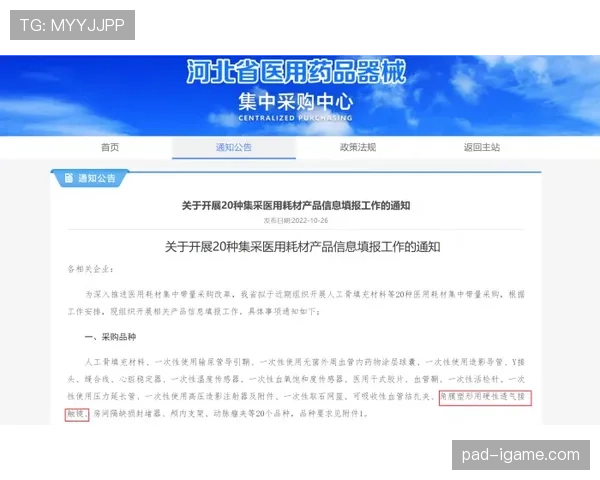Click the text 房间隔缺损封堵器
The image size is (600, 480).
tap(127, 414)
